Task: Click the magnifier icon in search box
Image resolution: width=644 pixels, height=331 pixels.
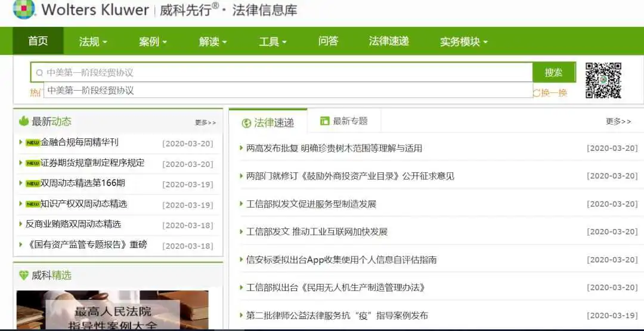Action: click(x=39, y=73)
